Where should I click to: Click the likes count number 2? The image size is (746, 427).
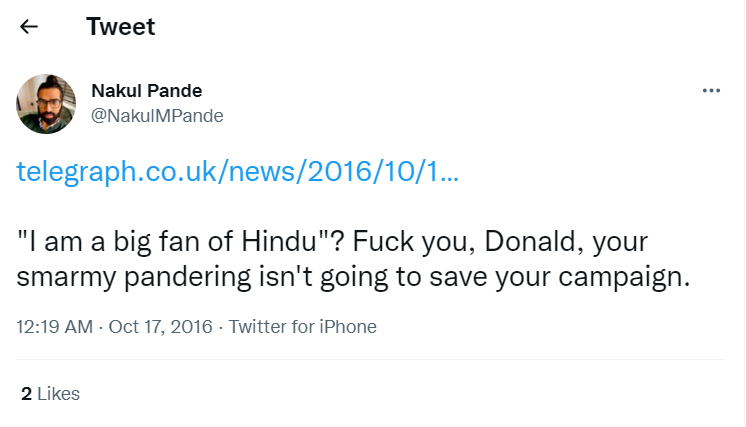tap(26, 394)
